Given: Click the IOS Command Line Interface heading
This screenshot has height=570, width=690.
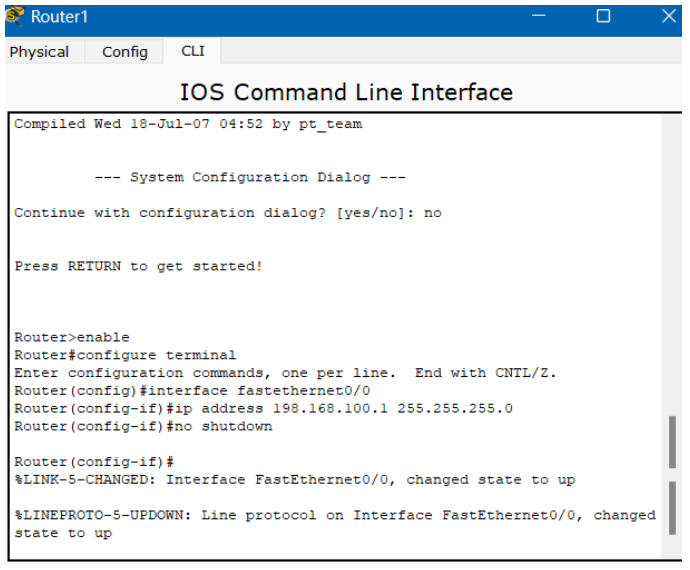Looking at the screenshot, I should [346, 93].
